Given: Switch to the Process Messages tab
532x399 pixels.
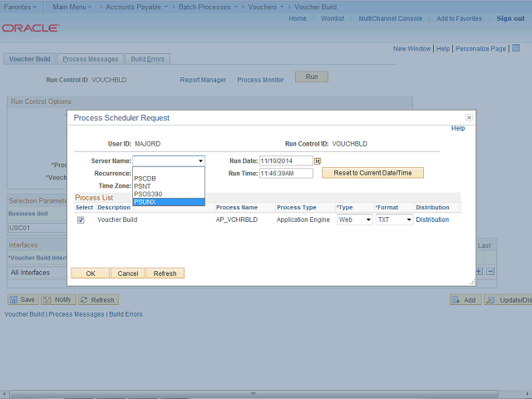Looking at the screenshot, I should 91,59.
